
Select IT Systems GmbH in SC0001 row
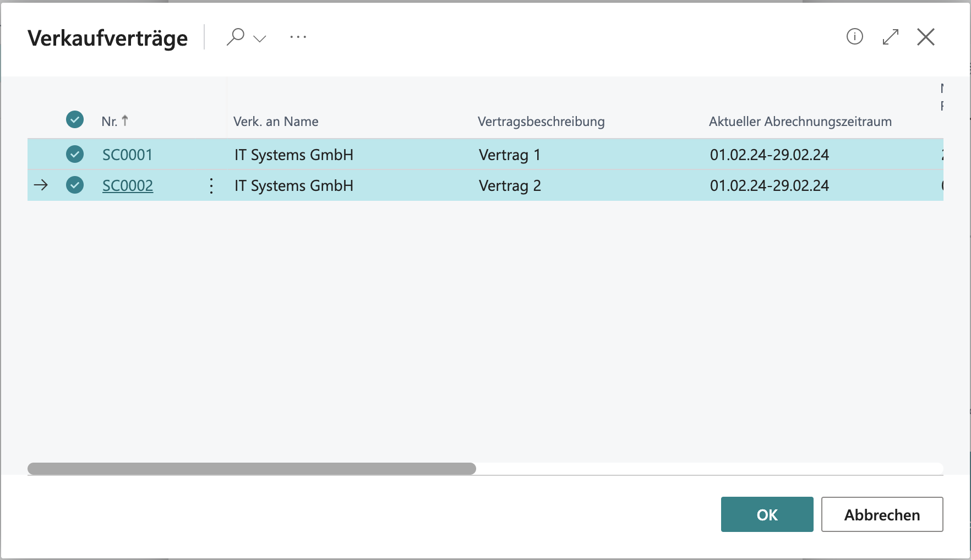pyautogui.click(x=294, y=155)
